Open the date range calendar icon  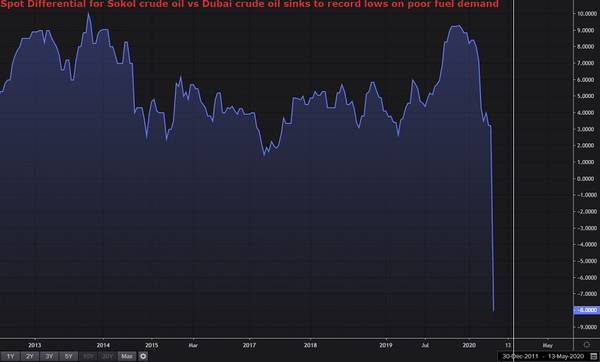594,357
